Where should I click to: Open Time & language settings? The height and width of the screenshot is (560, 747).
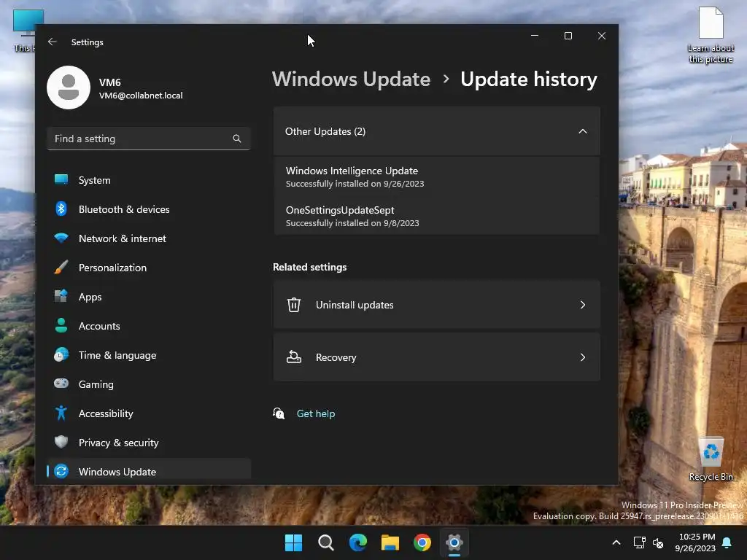tap(149, 355)
